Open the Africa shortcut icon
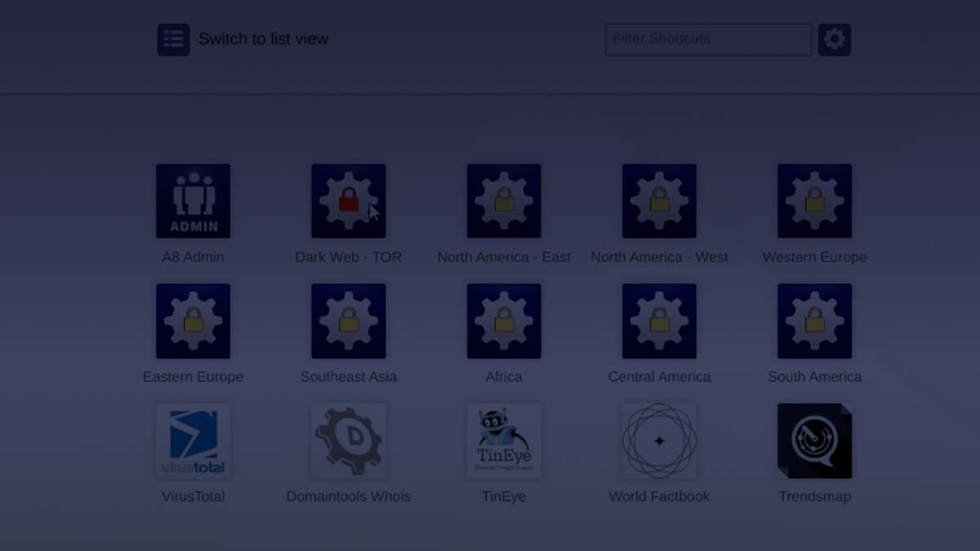Image resolution: width=980 pixels, height=551 pixels. tap(504, 321)
